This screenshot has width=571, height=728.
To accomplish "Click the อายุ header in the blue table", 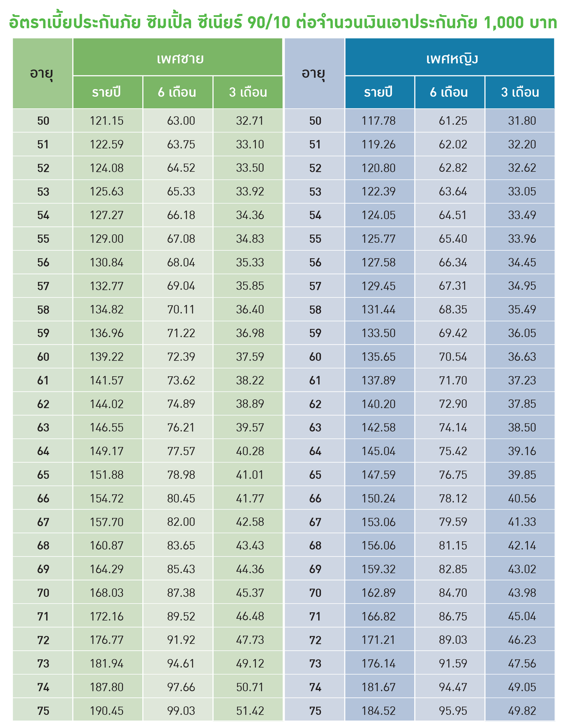I will tap(314, 74).
